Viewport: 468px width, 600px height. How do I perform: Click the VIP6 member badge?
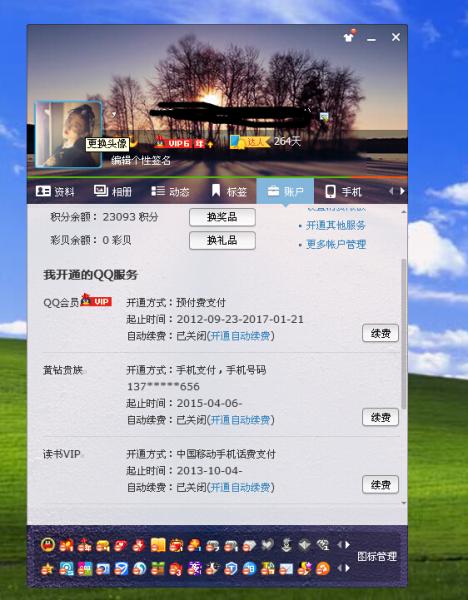[x=184, y=143]
